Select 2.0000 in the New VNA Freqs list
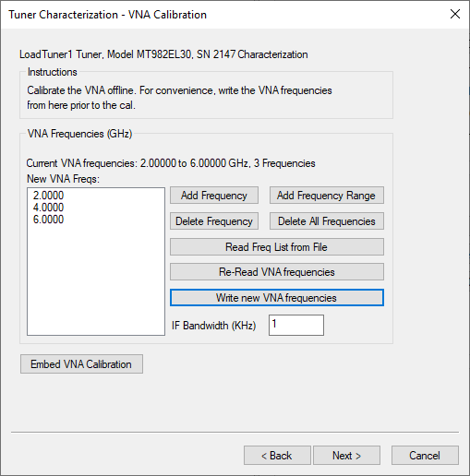 (48, 196)
